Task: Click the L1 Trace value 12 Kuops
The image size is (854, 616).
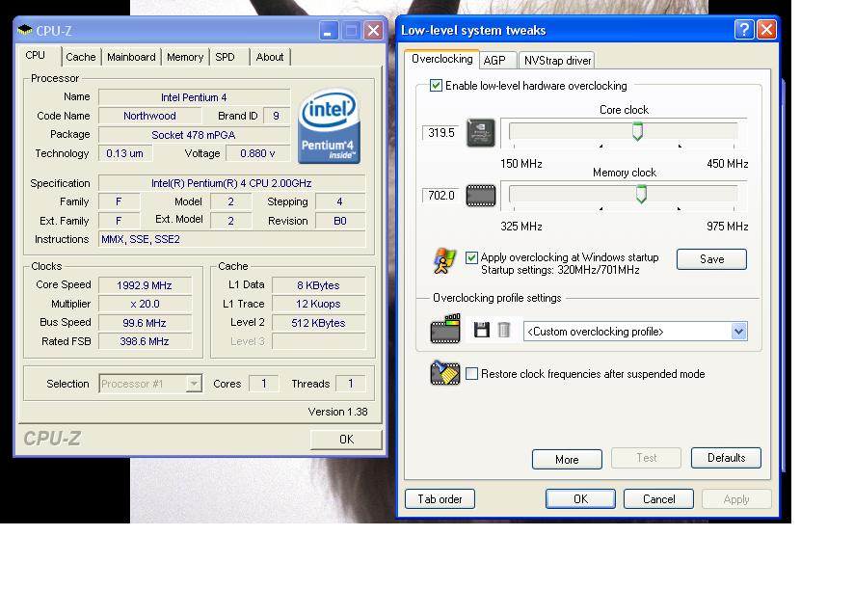Action: pyautogui.click(x=319, y=304)
